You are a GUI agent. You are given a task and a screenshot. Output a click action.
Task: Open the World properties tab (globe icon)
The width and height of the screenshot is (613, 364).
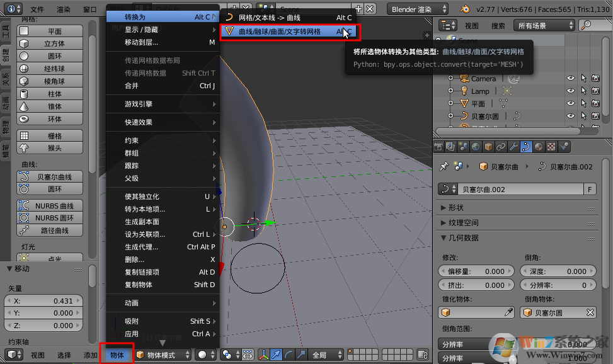(474, 146)
